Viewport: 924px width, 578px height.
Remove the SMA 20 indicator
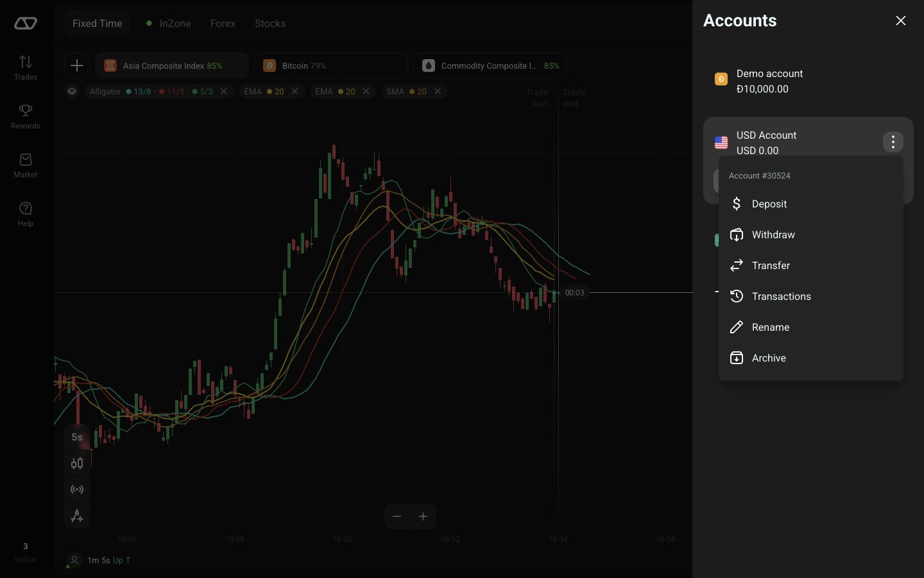(438, 91)
